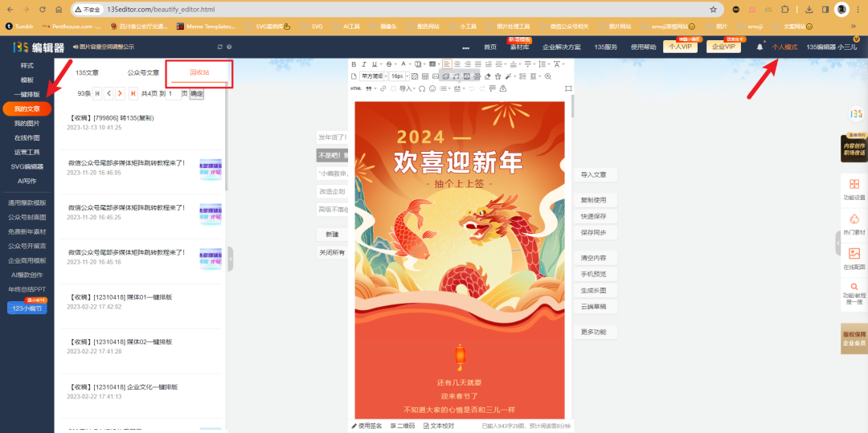Image resolution: width=868 pixels, height=433 pixels.
Task: Insert a hyperlink with link icon
Action: 383,88
